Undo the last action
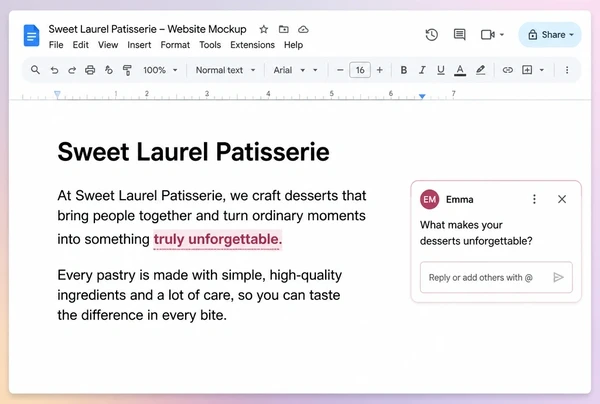The height and width of the screenshot is (404, 600). click(x=54, y=70)
